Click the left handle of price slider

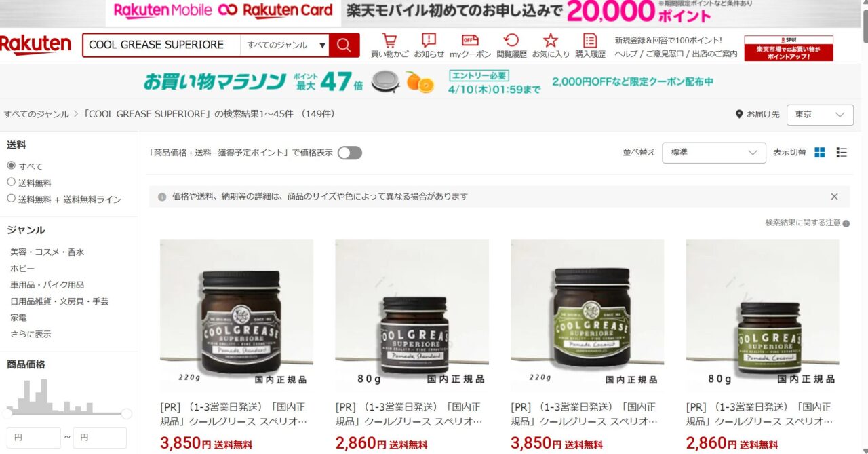click(7, 413)
